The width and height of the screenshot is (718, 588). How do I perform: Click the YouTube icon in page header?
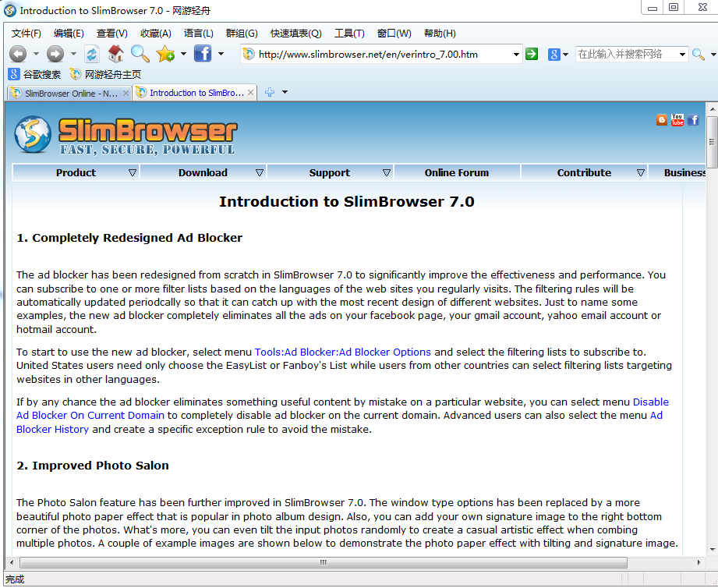pyautogui.click(x=677, y=120)
